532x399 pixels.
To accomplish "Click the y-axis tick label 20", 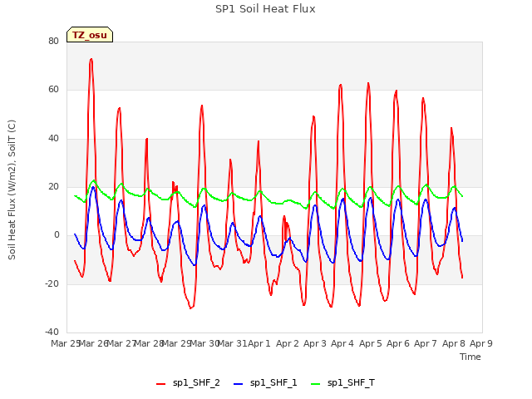I will (53, 186).
